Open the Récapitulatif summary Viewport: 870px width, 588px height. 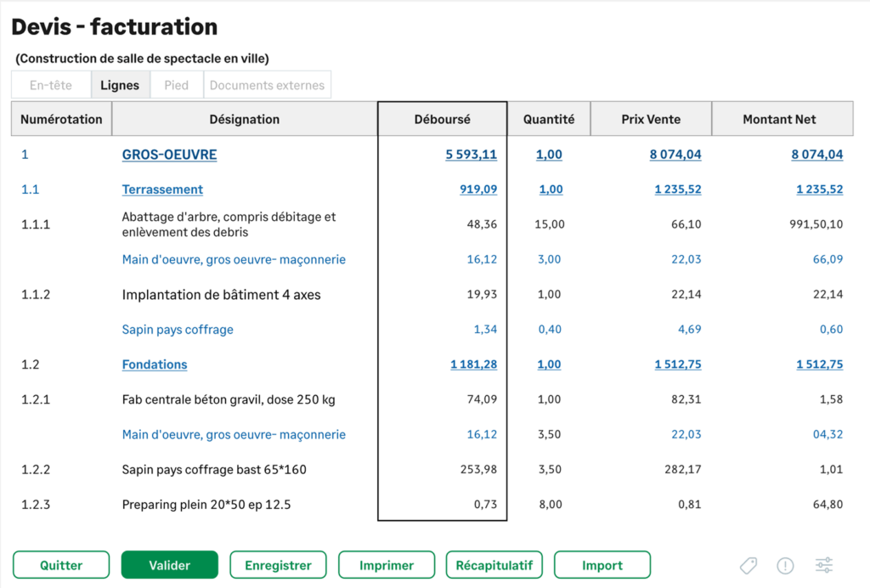point(494,565)
